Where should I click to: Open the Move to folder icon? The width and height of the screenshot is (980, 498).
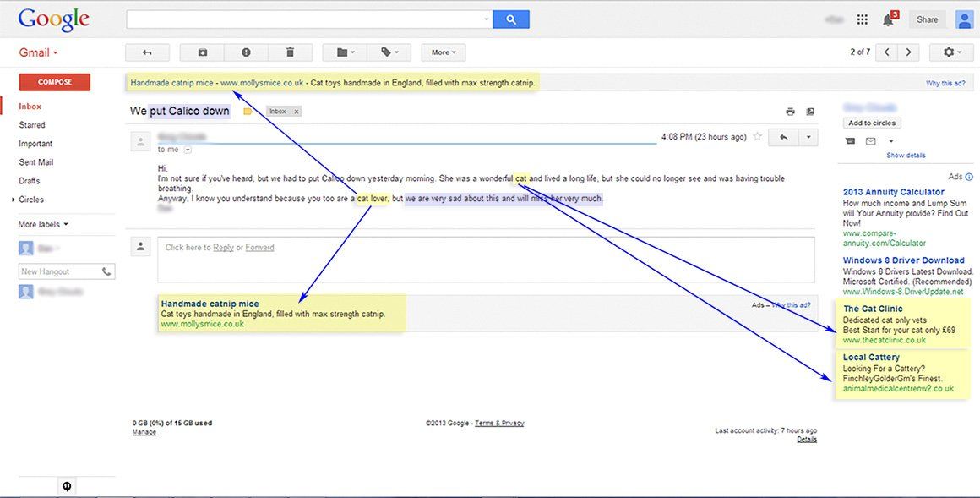coord(343,52)
